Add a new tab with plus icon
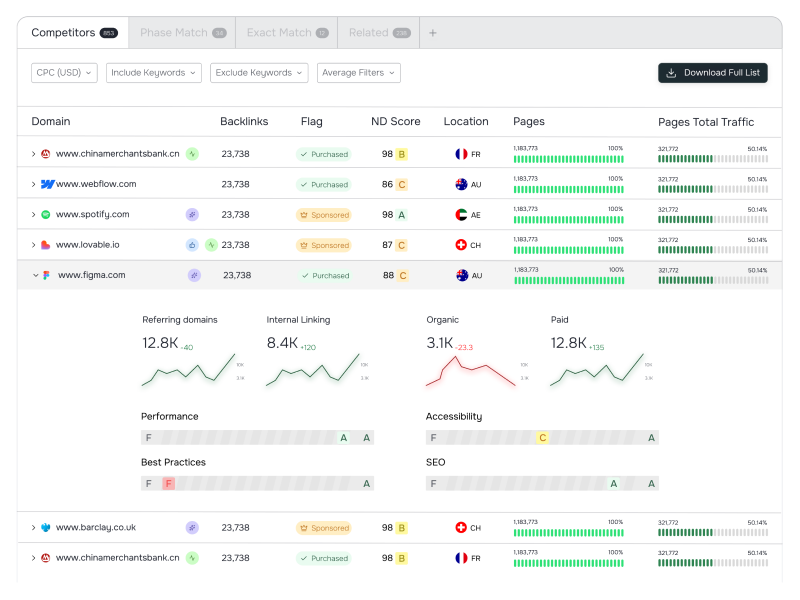 tap(433, 33)
